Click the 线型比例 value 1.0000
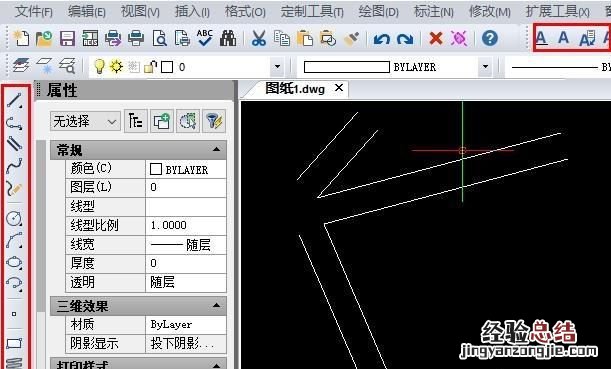 pyautogui.click(x=186, y=225)
